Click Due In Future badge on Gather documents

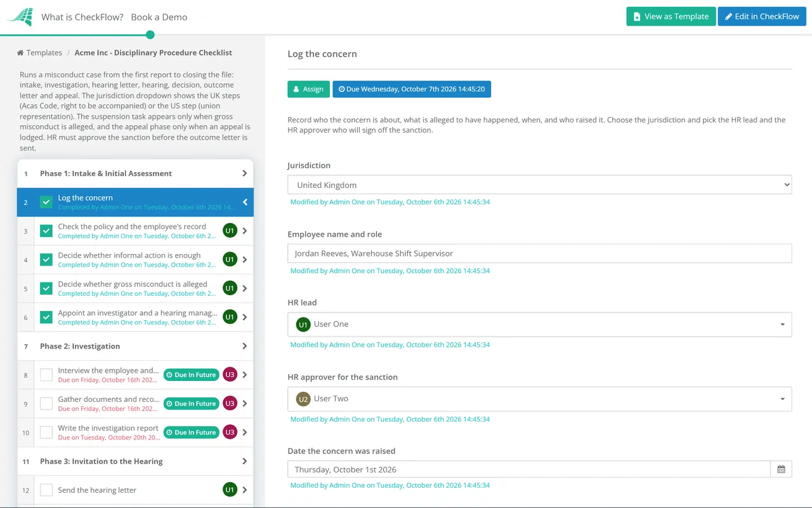click(192, 403)
